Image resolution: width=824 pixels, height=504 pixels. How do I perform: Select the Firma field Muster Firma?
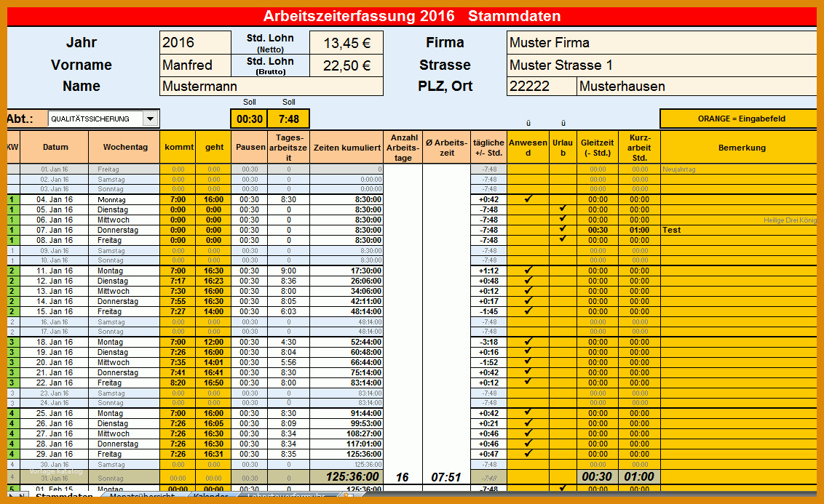661,43
